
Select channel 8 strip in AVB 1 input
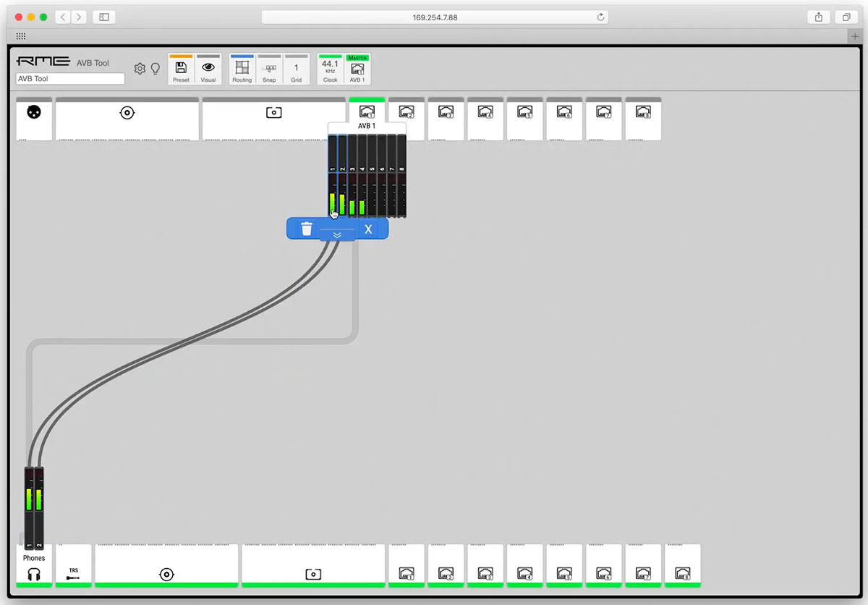click(401, 176)
